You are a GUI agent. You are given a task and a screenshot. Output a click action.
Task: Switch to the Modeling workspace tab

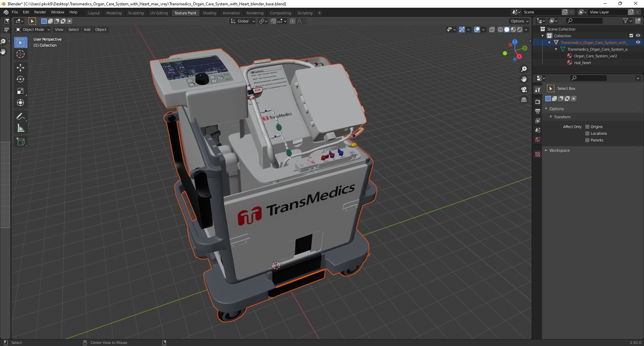(114, 13)
